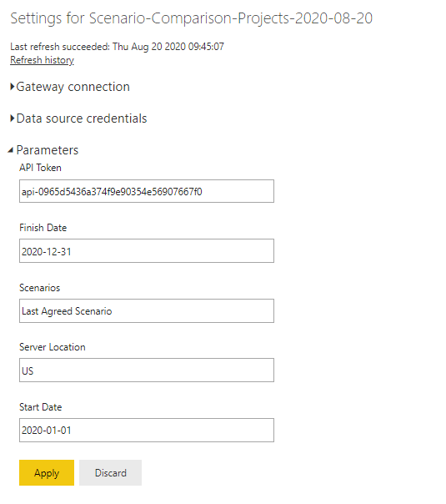Click the Finish Date label
Image resolution: width=446 pixels, height=504 pixels.
(43, 228)
